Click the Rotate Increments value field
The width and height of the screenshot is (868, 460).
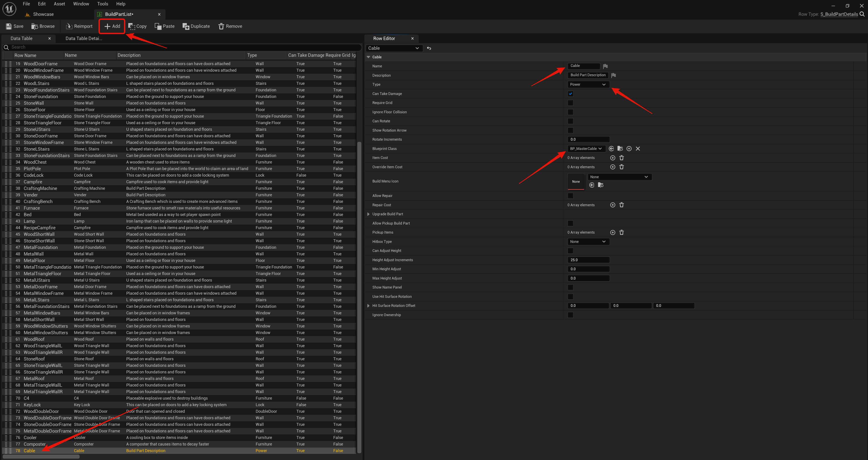click(588, 139)
